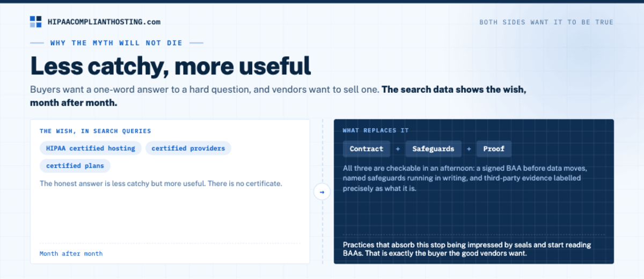Click the "What replaces it" panel heading
Viewport: 644px width, 279px height.
tap(376, 130)
